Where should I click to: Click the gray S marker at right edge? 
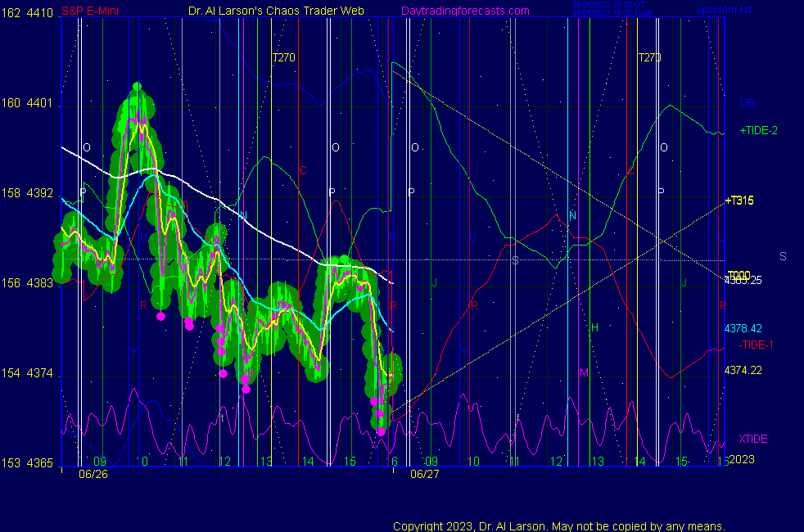pyautogui.click(x=783, y=257)
